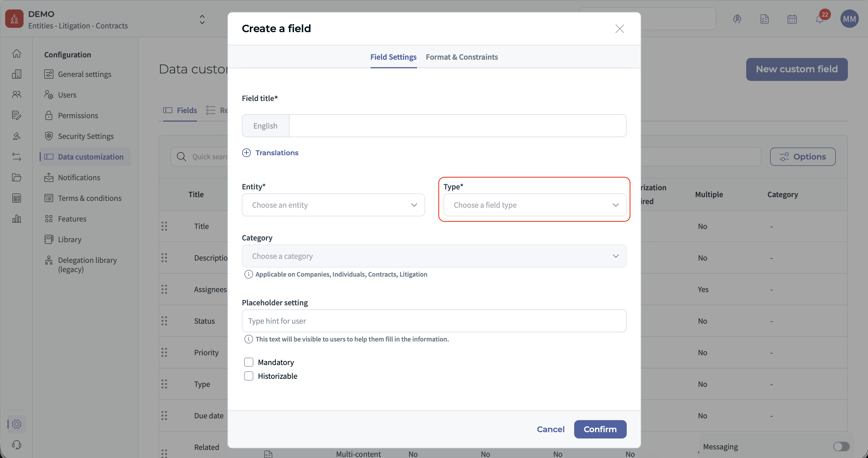Open the bar chart reports sidebar icon

point(16,219)
